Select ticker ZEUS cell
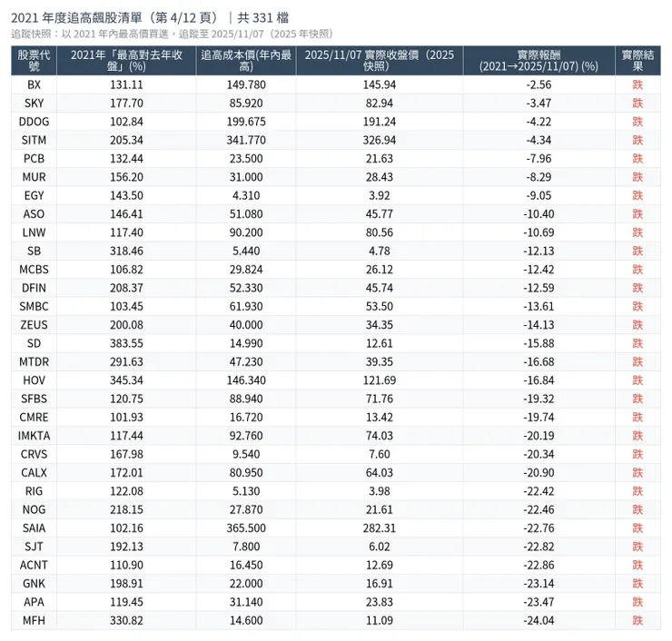This screenshot has width=672, height=641. 34,325
